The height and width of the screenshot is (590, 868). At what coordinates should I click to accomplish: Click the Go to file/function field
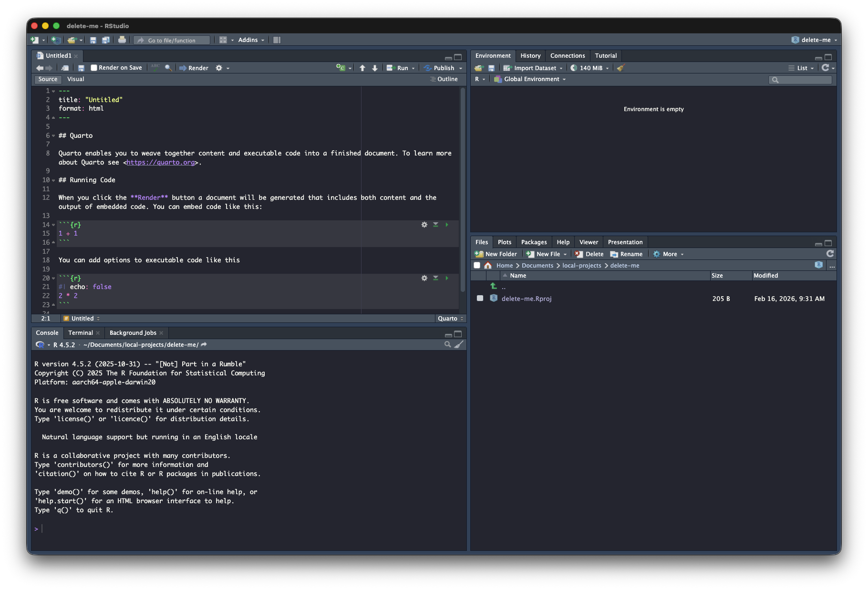point(172,40)
